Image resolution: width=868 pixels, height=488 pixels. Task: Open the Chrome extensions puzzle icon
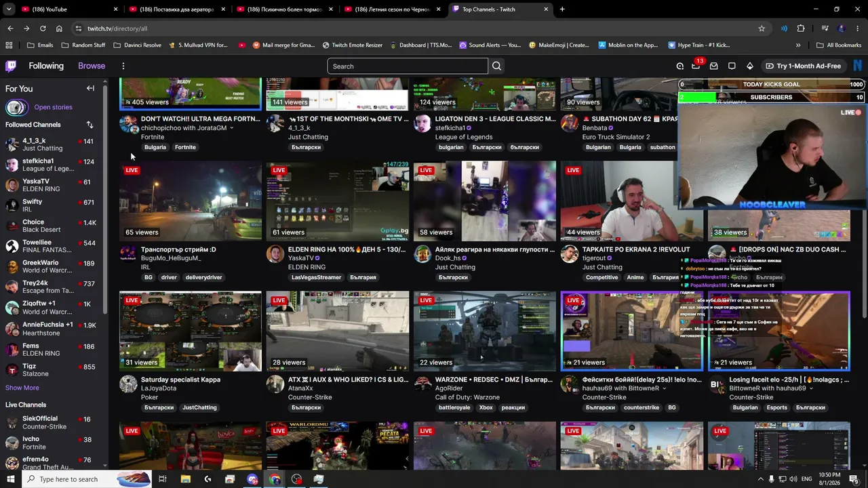[801, 28]
